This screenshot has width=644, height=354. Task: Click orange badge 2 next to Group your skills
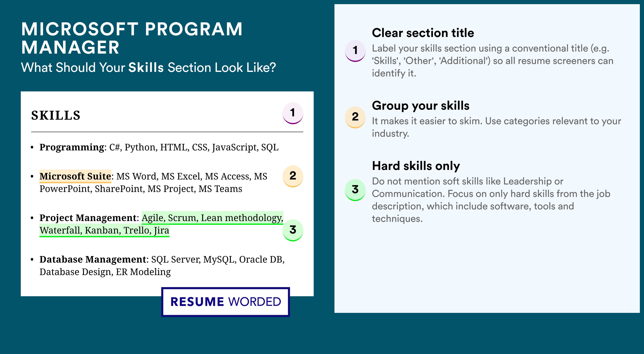(x=355, y=117)
